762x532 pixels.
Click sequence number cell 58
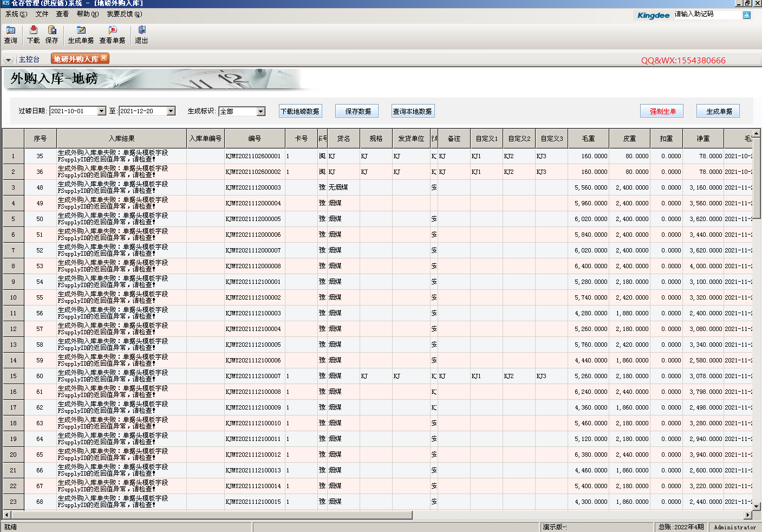pyautogui.click(x=40, y=345)
